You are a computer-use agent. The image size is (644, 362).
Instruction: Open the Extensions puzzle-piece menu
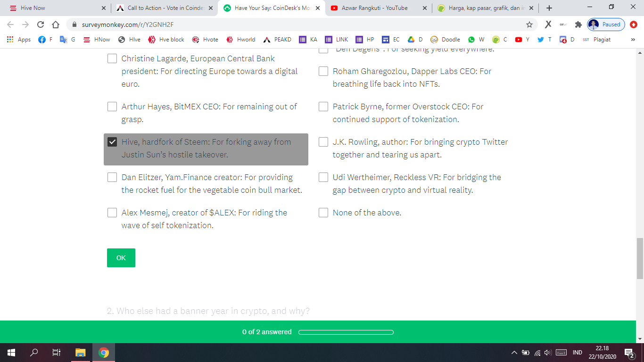578,25
